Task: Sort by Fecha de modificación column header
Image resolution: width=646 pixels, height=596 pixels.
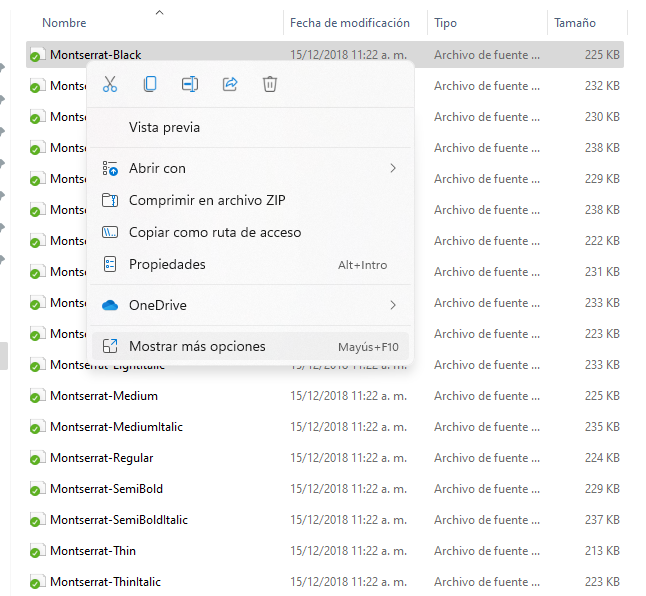Action: (350, 23)
